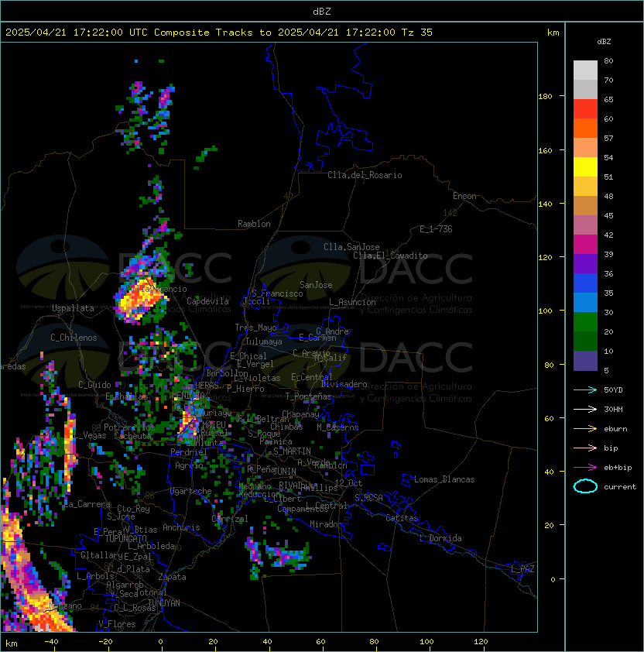Screen dimensions: 644x652
Task: Click the cyan 50YD arrow in legend
Action: pos(585,389)
